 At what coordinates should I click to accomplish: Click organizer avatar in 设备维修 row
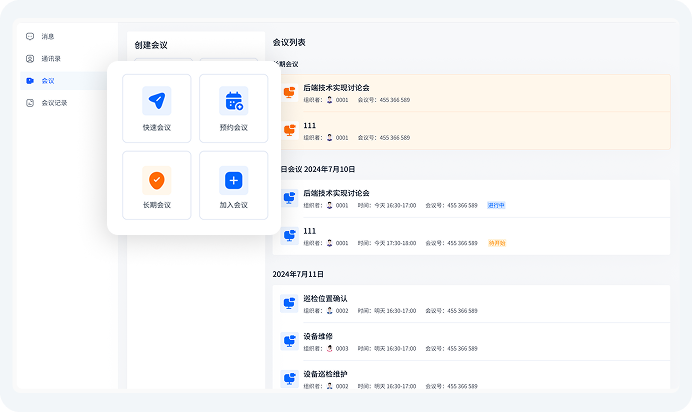pyautogui.click(x=329, y=348)
